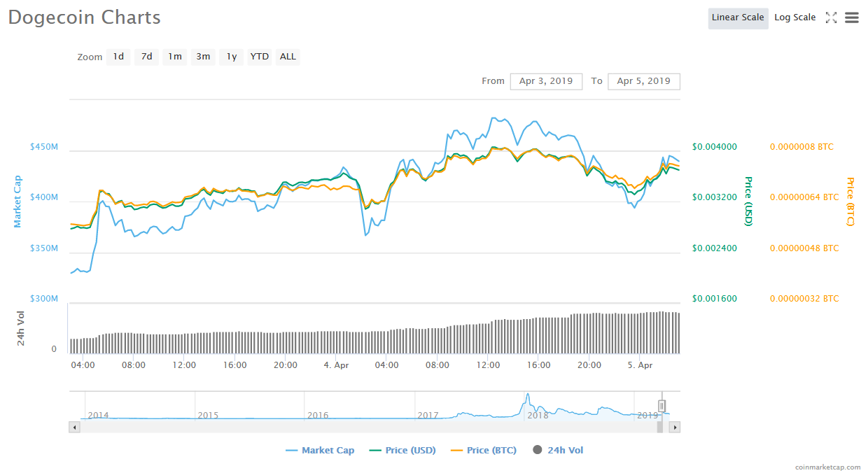Set zoom to YTD
868x473 pixels.
pyautogui.click(x=260, y=57)
